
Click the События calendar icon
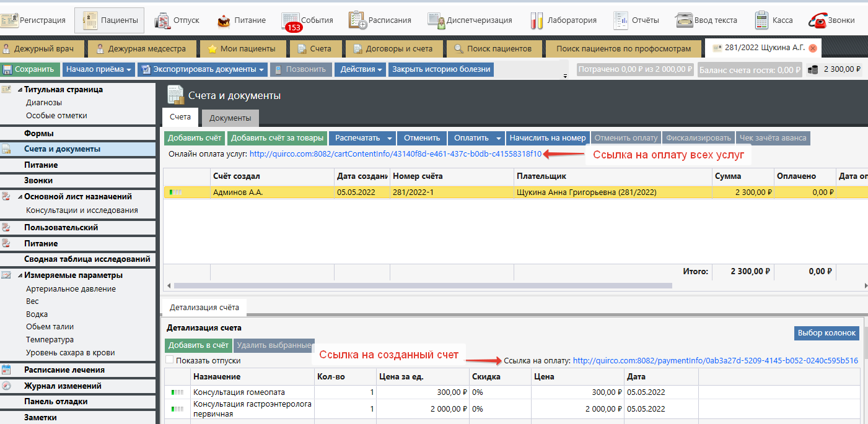[290, 20]
